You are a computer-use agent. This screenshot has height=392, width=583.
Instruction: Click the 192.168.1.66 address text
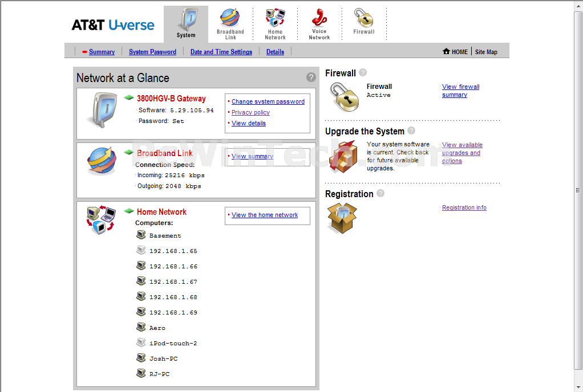173,267
